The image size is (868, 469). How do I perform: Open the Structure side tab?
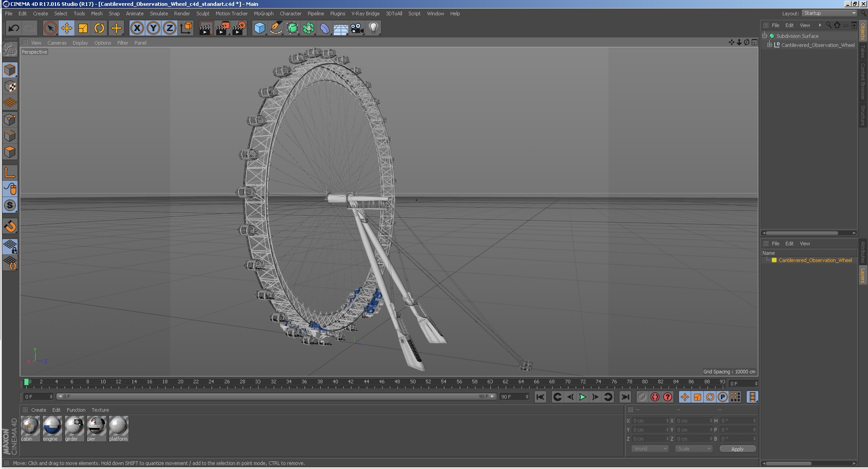863,115
